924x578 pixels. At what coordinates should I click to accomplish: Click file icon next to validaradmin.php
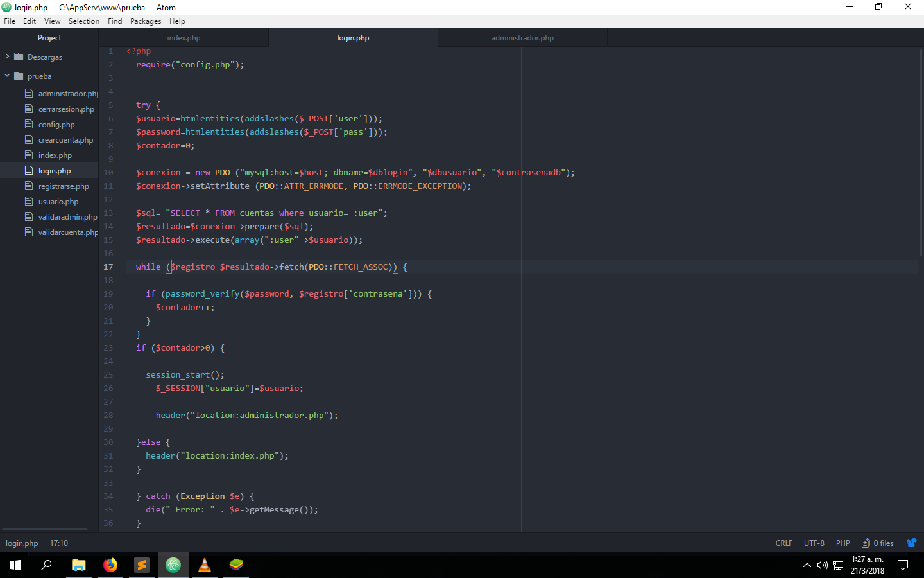[x=29, y=216]
